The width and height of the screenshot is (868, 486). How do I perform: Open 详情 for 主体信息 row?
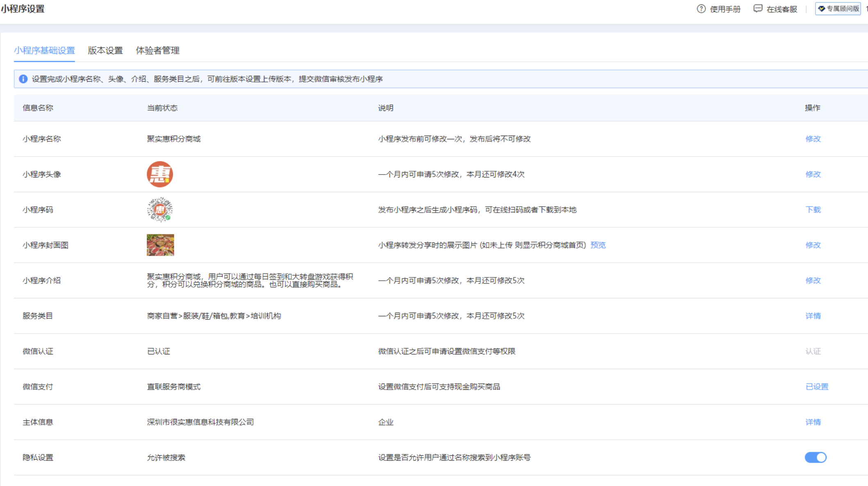click(813, 422)
